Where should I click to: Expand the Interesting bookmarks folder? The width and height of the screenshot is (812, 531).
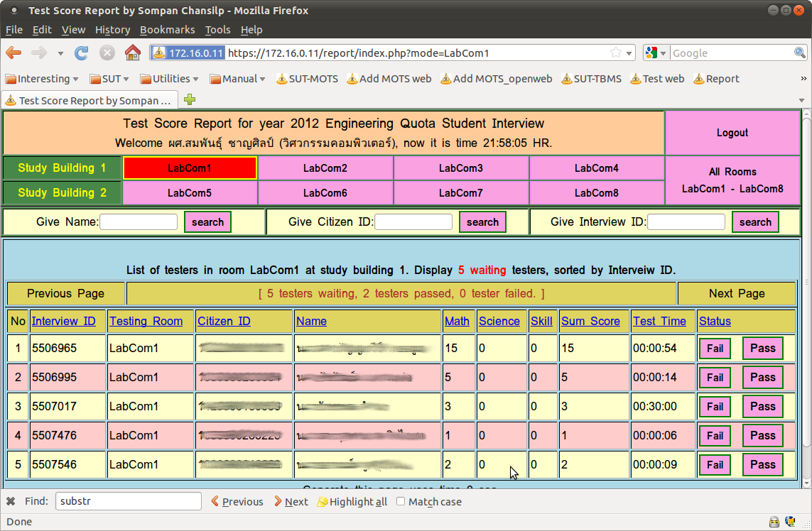pos(43,79)
